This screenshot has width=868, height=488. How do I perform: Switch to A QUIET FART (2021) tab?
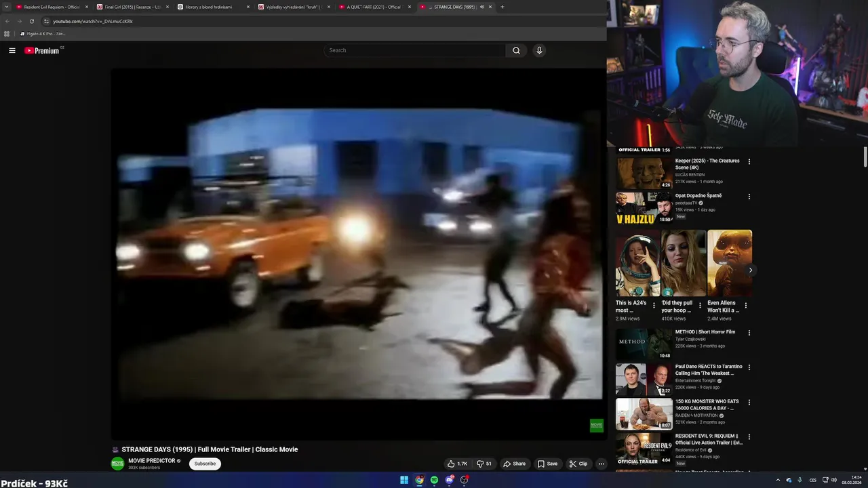point(375,7)
